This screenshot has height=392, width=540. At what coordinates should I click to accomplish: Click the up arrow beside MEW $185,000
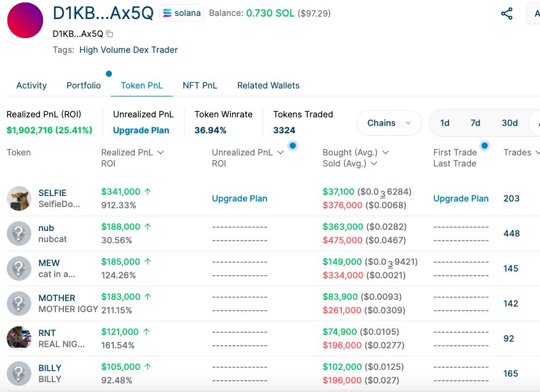(x=148, y=262)
